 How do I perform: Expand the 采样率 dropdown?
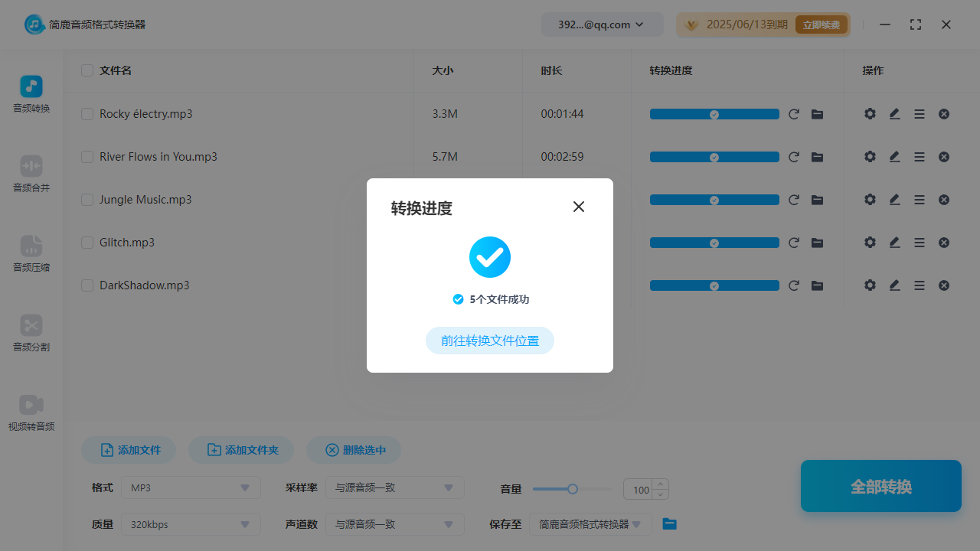[394, 487]
